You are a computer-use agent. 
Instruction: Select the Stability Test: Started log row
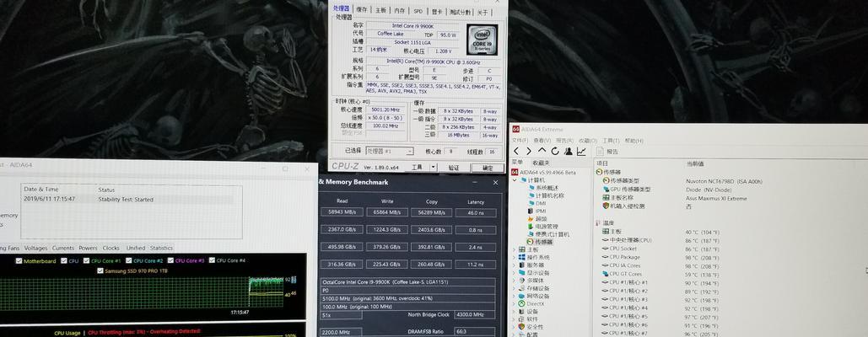(132, 200)
